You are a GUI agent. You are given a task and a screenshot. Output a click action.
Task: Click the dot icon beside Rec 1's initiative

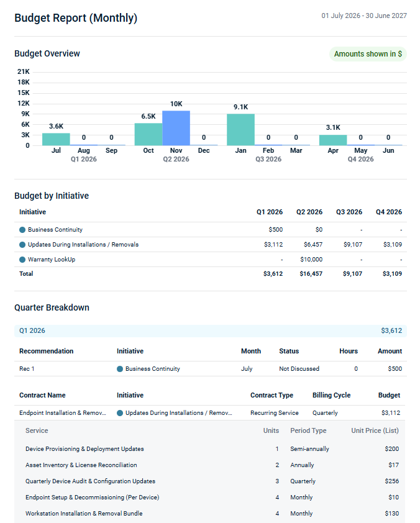tap(120, 369)
